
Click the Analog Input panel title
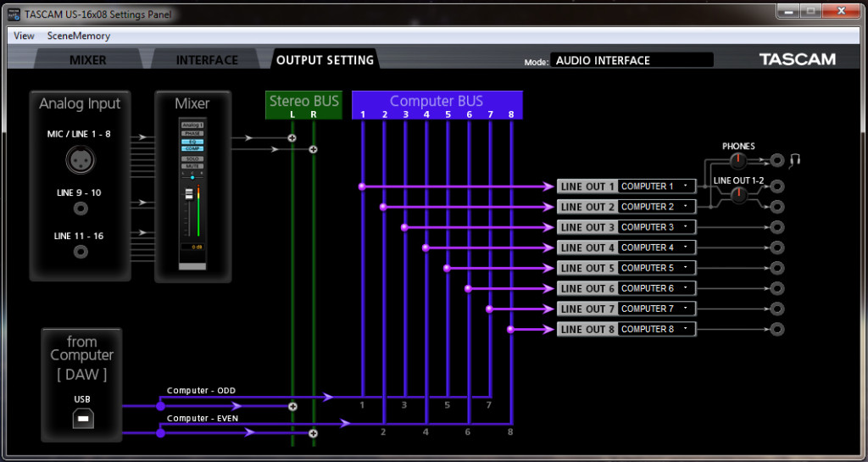[80, 103]
